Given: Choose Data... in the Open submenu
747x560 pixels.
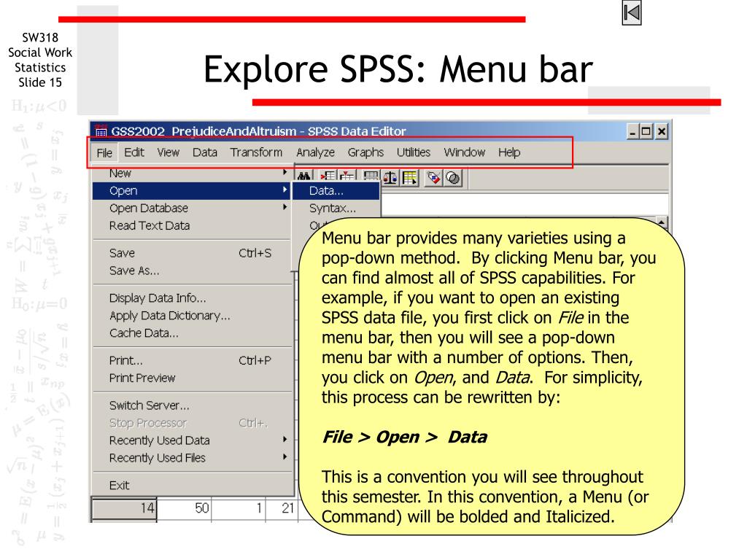Looking at the screenshot, I should 336,190.
